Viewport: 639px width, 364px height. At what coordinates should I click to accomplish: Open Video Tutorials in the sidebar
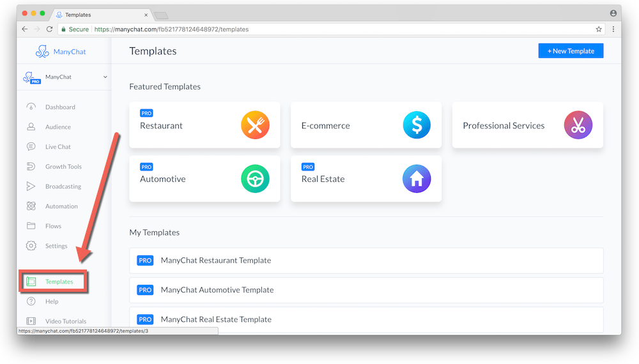[x=66, y=321]
